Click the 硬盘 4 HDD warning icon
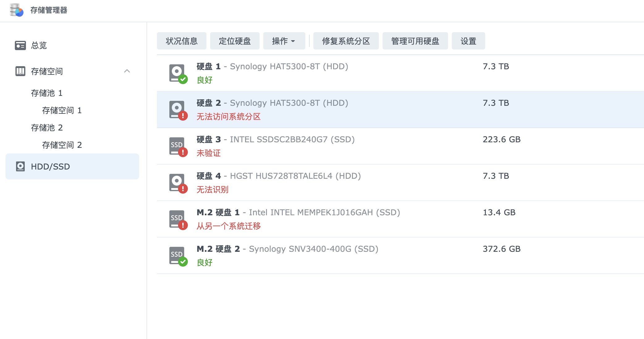 178,183
